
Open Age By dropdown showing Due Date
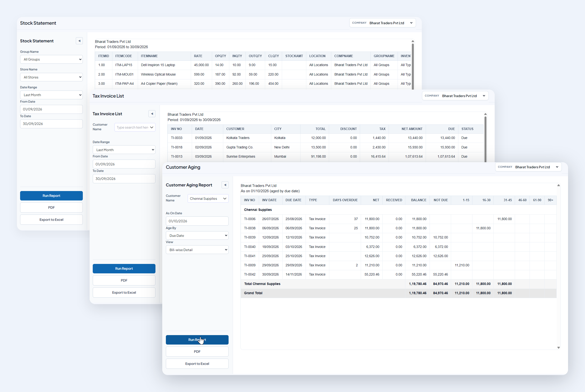point(197,236)
